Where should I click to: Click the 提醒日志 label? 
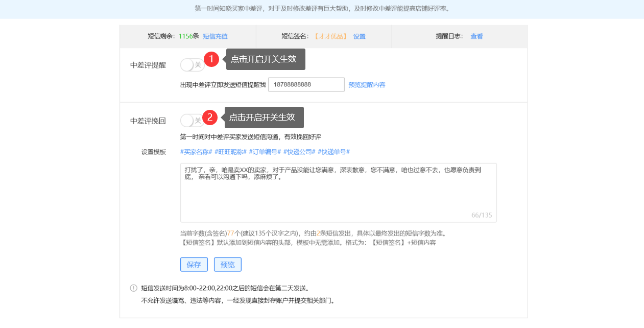(x=449, y=36)
